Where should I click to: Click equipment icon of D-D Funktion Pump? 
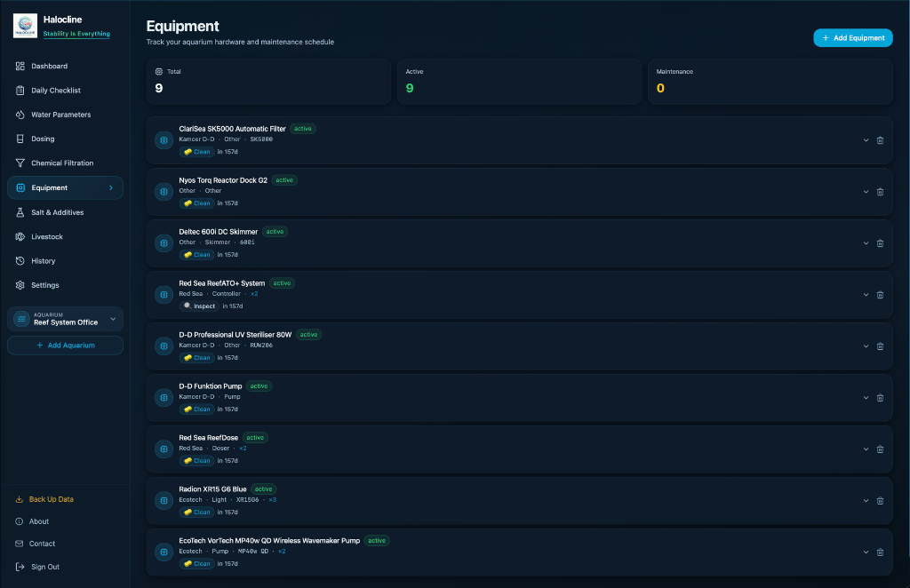pyautogui.click(x=164, y=399)
